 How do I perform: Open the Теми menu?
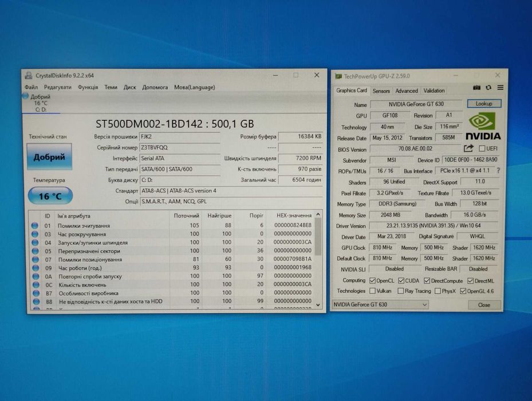pyautogui.click(x=111, y=87)
